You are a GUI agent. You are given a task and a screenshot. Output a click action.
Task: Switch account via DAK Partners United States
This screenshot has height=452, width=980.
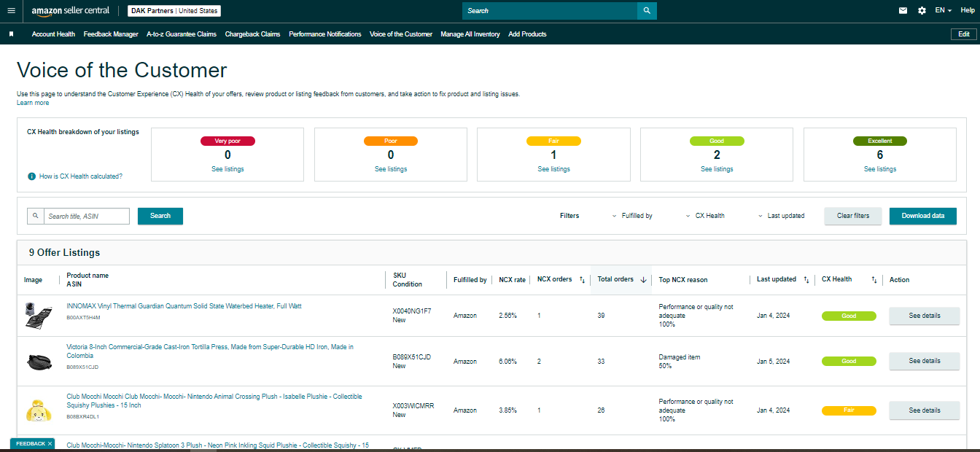[174, 11]
